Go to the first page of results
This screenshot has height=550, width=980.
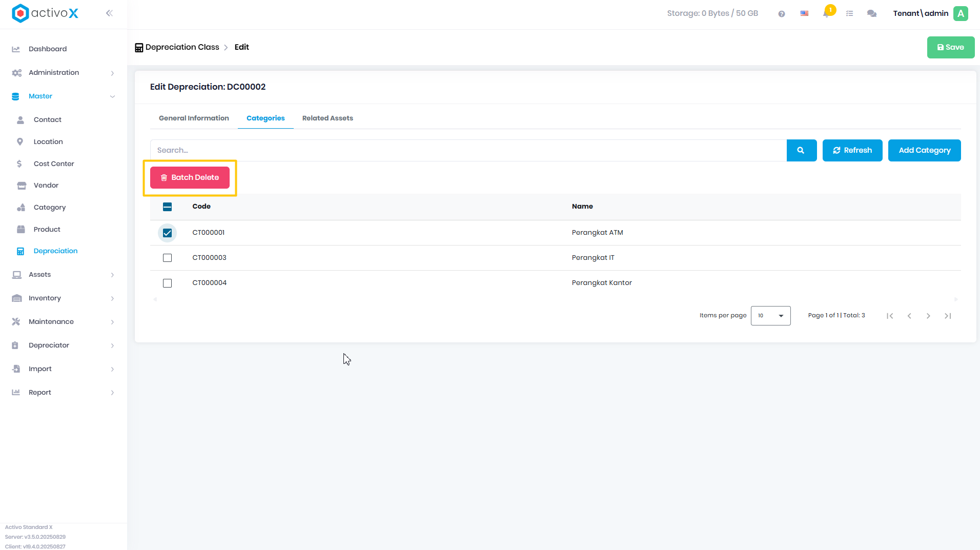[x=890, y=316]
